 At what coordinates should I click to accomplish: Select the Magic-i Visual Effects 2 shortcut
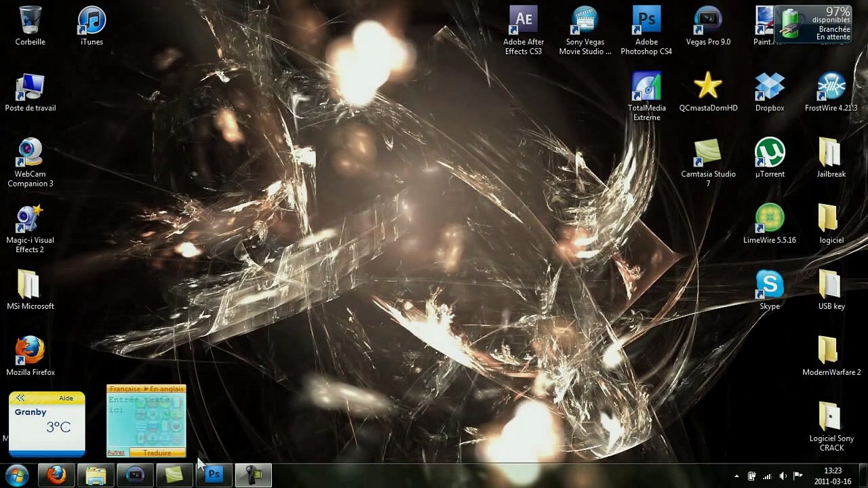click(x=30, y=229)
